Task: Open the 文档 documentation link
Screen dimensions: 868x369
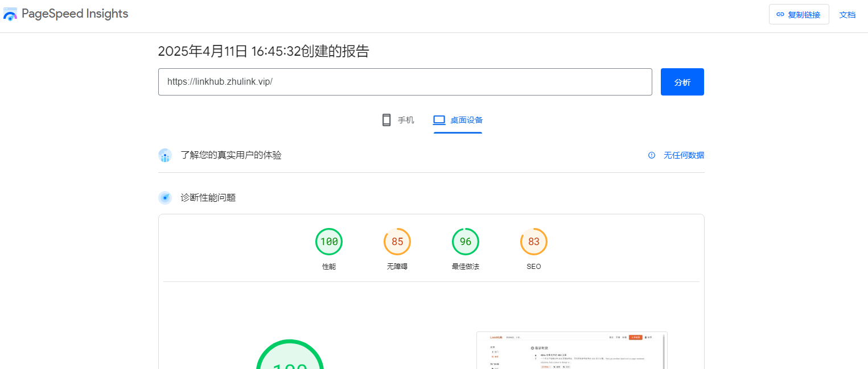Action: point(848,15)
